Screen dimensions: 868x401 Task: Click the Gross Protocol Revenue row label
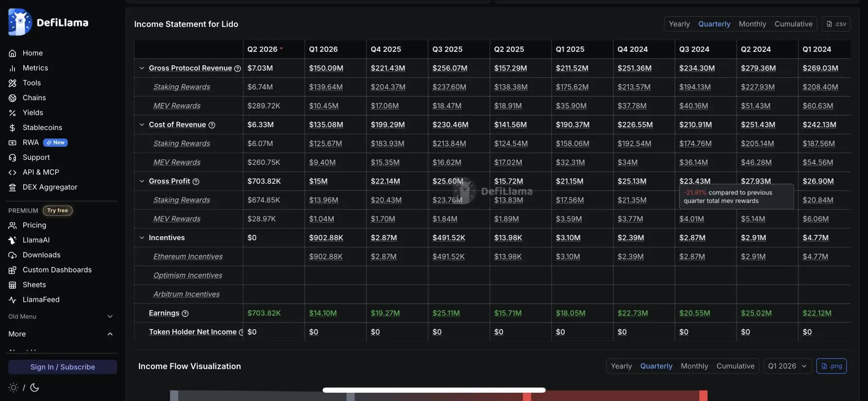coord(190,68)
